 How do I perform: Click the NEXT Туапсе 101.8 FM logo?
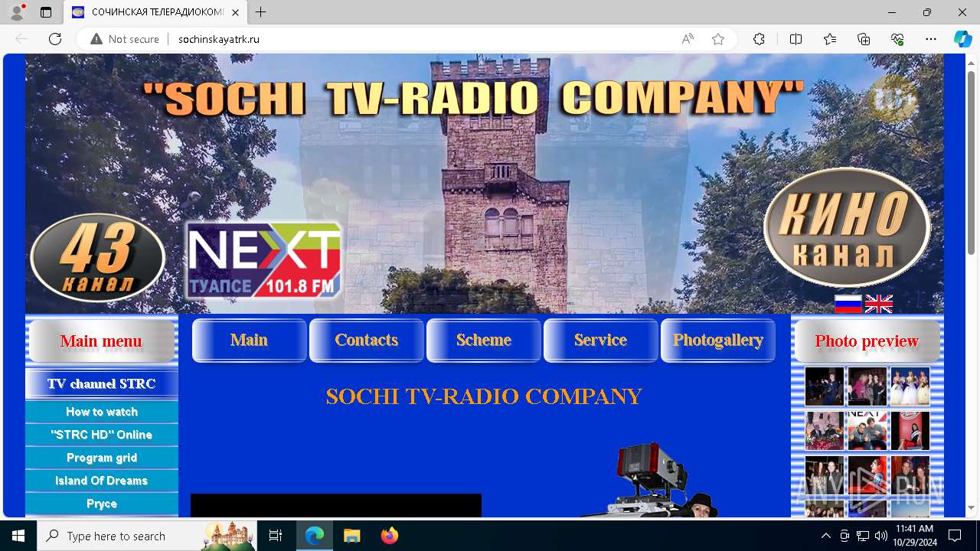coord(263,261)
